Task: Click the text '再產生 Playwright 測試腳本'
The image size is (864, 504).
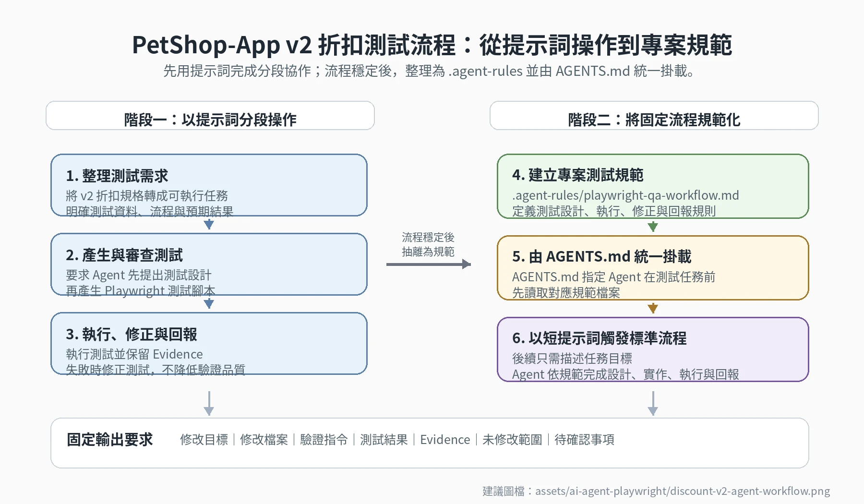Action: [141, 290]
